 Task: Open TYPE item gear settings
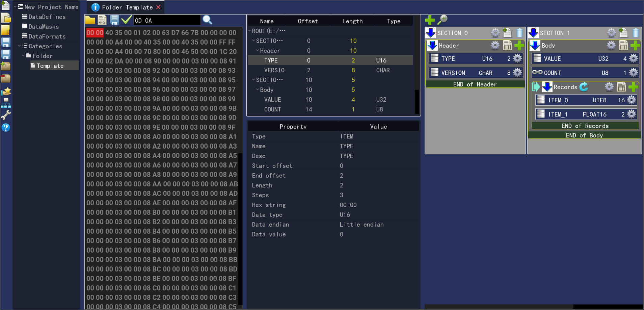517,58
